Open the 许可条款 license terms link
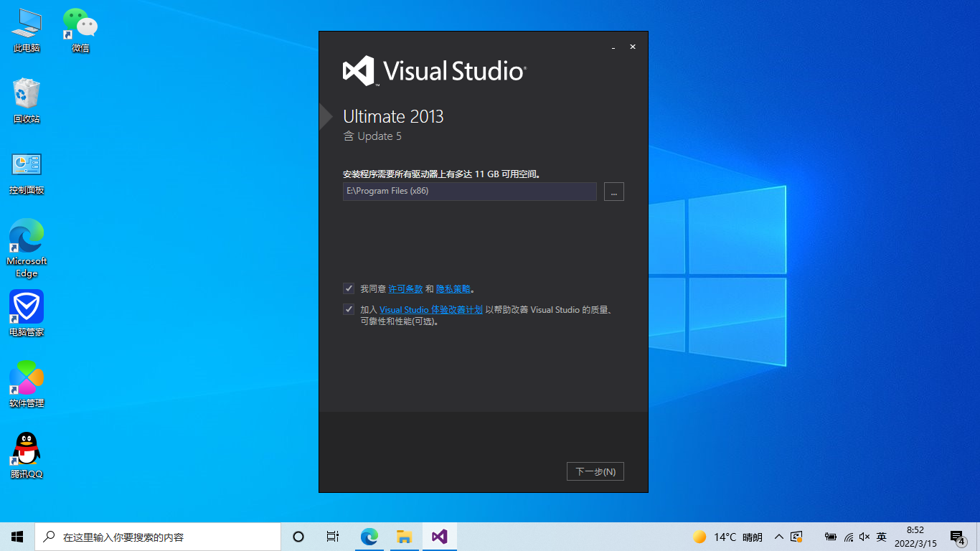This screenshot has width=980, height=551. (x=405, y=289)
